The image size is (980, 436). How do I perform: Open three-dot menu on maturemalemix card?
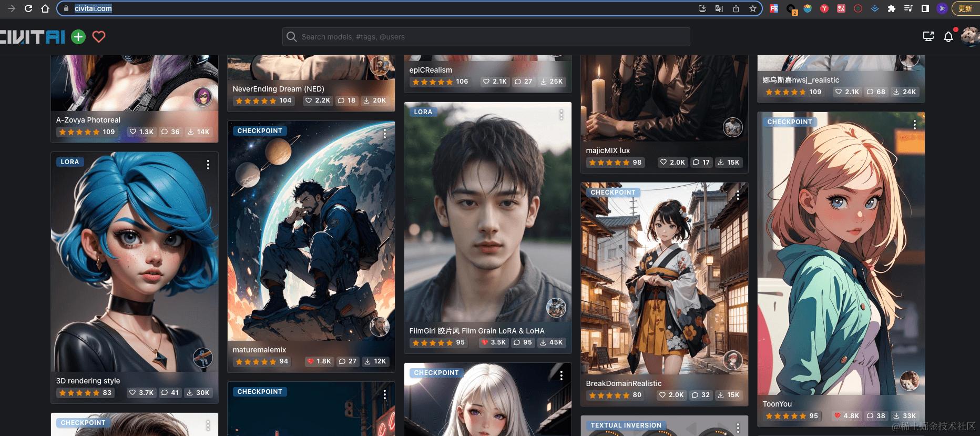tap(385, 134)
